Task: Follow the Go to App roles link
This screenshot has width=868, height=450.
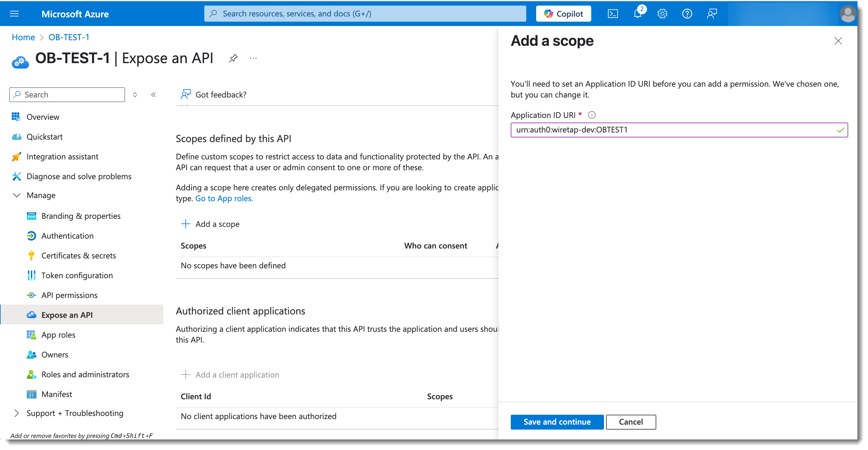Action: (x=224, y=198)
